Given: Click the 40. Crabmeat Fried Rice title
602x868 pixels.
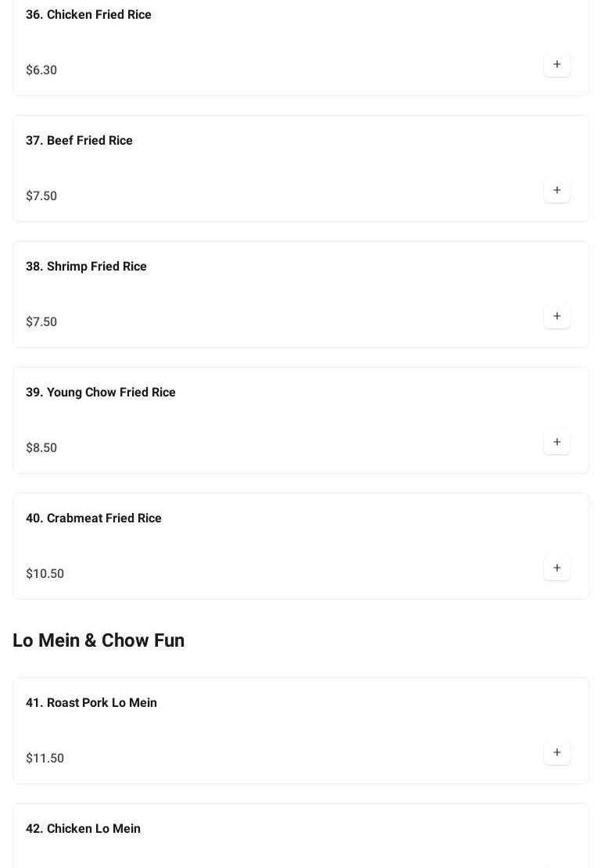Looking at the screenshot, I should [93, 518].
